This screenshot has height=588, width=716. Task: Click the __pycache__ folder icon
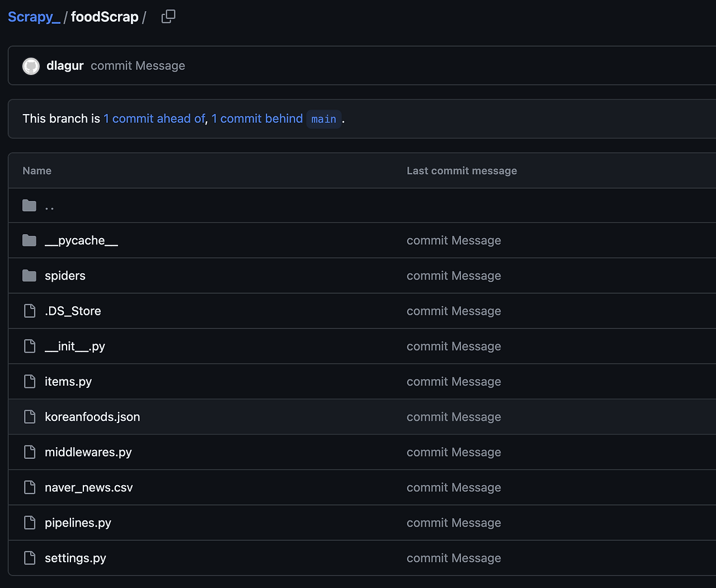point(30,240)
